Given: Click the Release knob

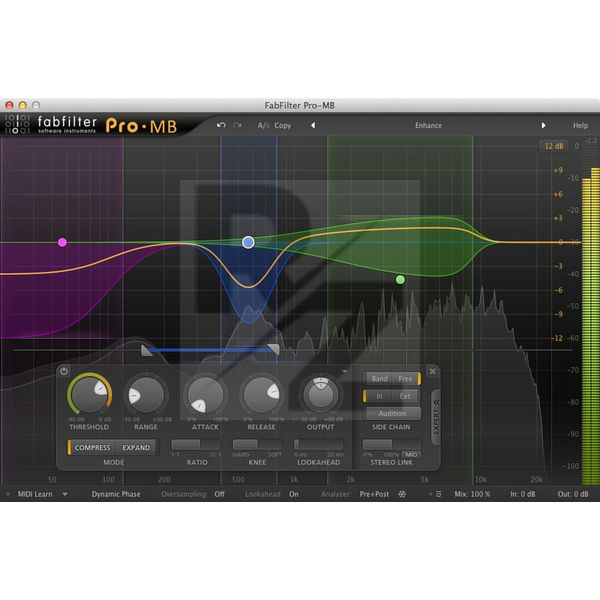Looking at the screenshot, I should (261, 395).
